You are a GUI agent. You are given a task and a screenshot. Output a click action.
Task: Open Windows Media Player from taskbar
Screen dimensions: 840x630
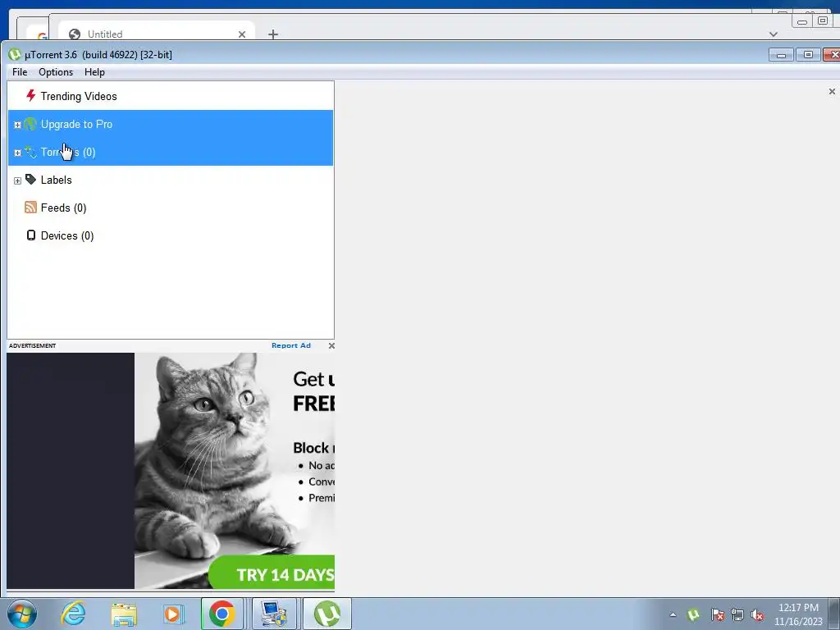172,614
